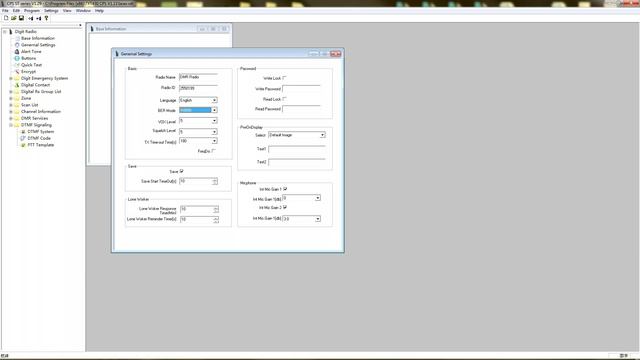Click the Write to radio toolbar icon

[x=38, y=18]
